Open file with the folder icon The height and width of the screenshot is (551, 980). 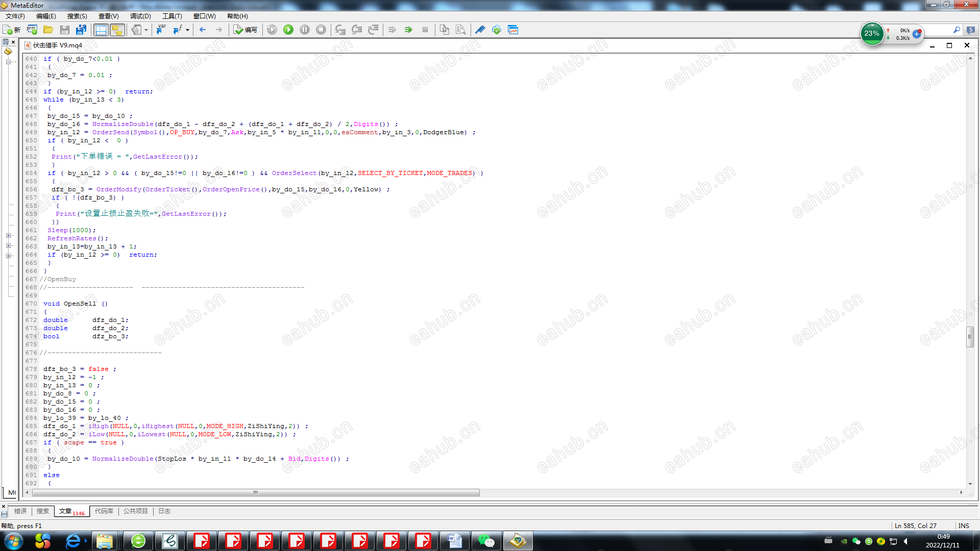pyautogui.click(x=48, y=30)
